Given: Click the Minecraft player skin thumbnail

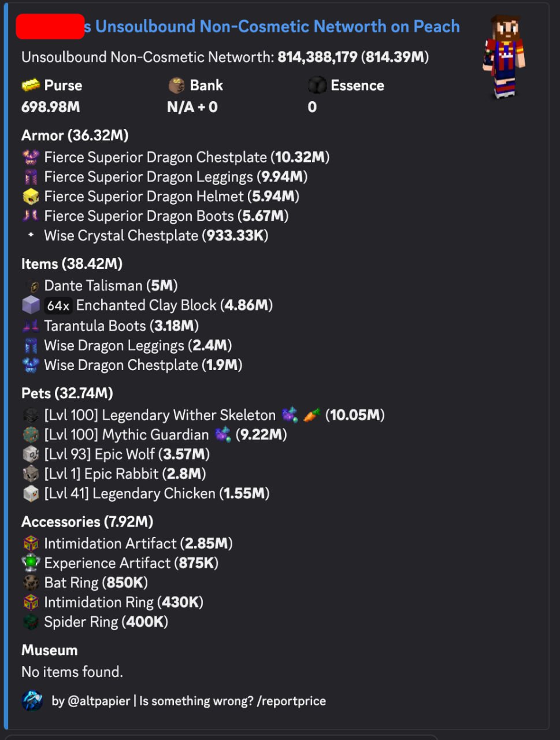Looking at the screenshot, I should click(504, 57).
